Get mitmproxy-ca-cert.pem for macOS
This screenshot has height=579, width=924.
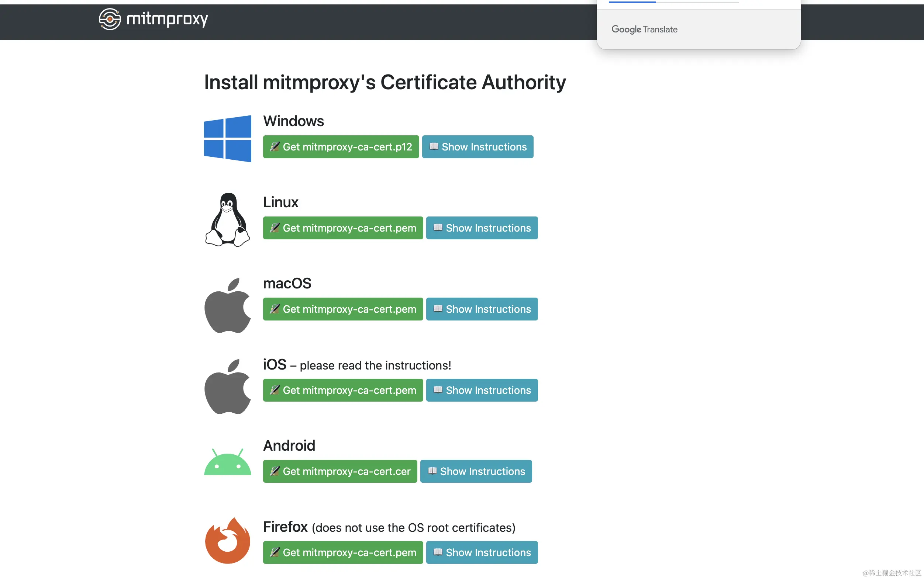pos(343,309)
